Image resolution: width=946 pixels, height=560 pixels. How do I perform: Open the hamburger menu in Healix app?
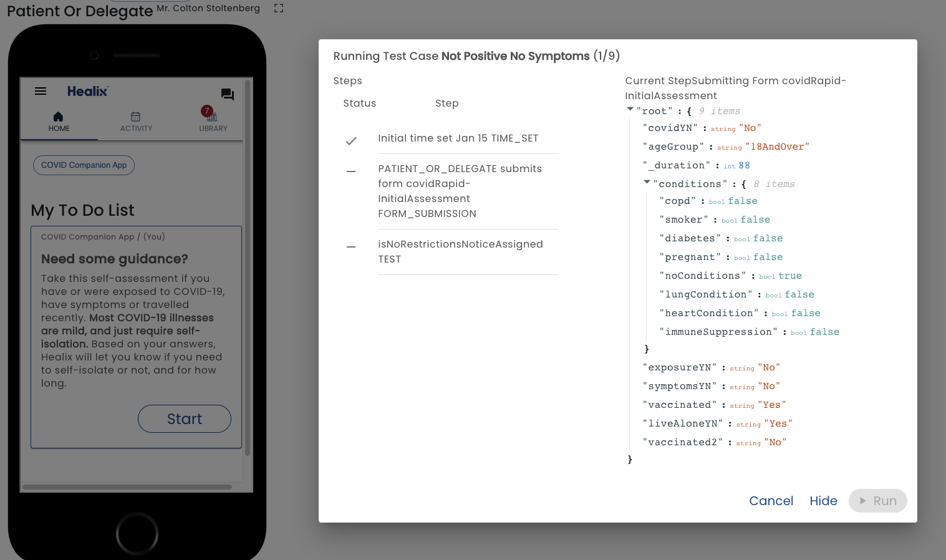pos(41,91)
